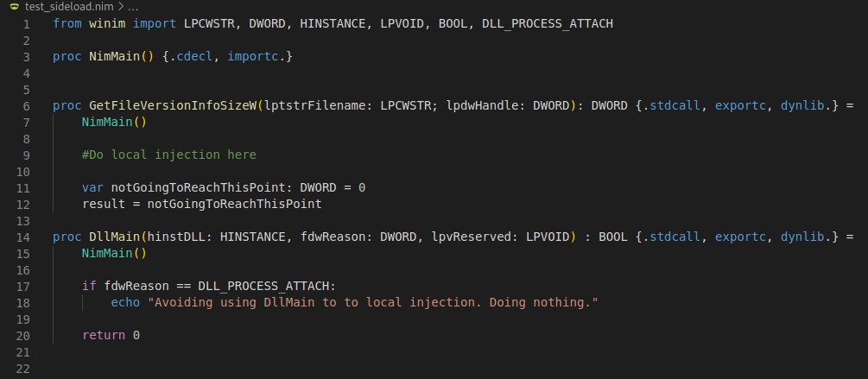Click the return 0 statement
Image resolution: width=868 pixels, height=379 pixels.
111,335
